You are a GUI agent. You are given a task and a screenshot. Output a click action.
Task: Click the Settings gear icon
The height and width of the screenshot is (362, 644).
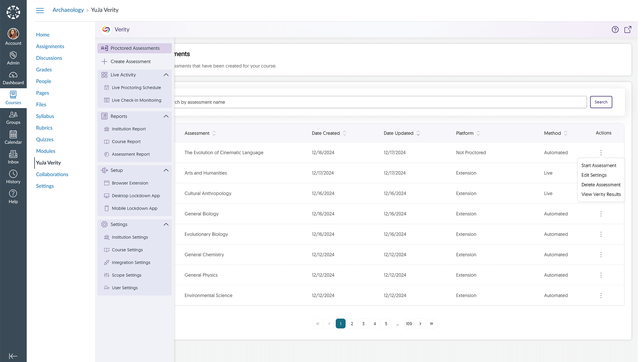point(104,224)
